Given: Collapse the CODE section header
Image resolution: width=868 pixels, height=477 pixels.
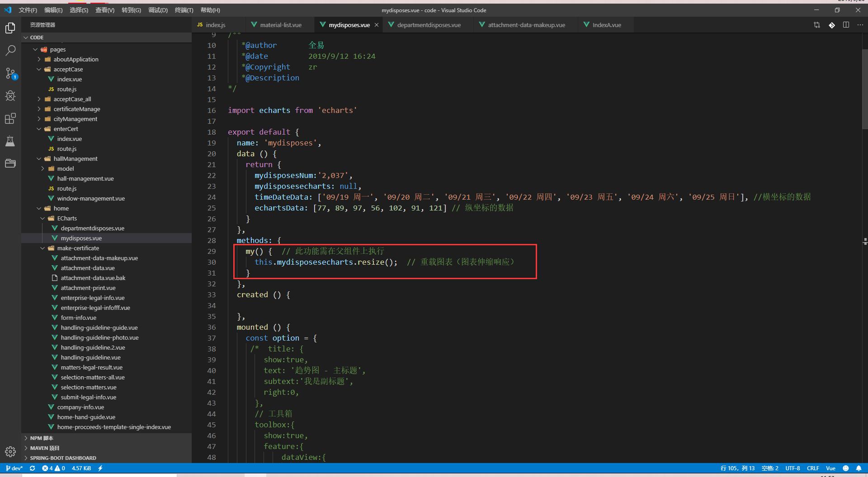Looking at the screenshot, I should 107,37.
